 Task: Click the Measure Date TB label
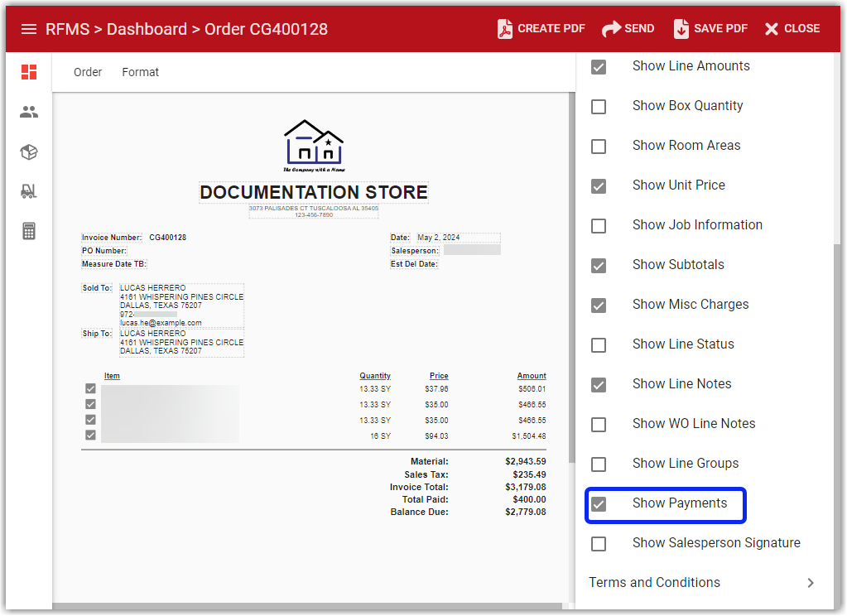pos(114,264)
